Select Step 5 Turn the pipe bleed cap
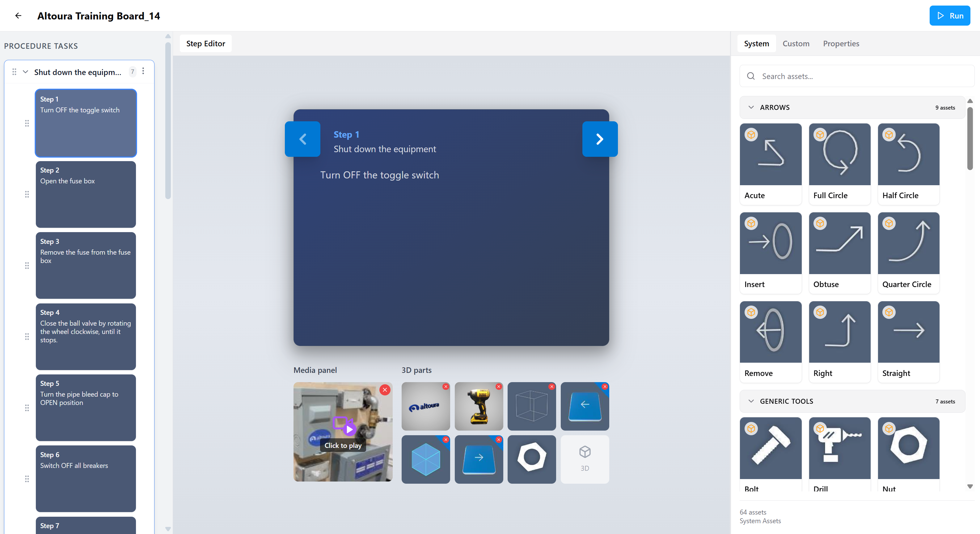This screenshot has height=534, width=980. (x=86, y=407)
